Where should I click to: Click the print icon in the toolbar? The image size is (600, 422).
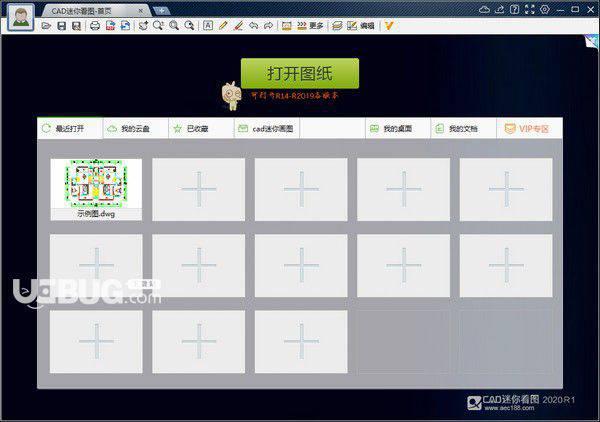(95, 26)
